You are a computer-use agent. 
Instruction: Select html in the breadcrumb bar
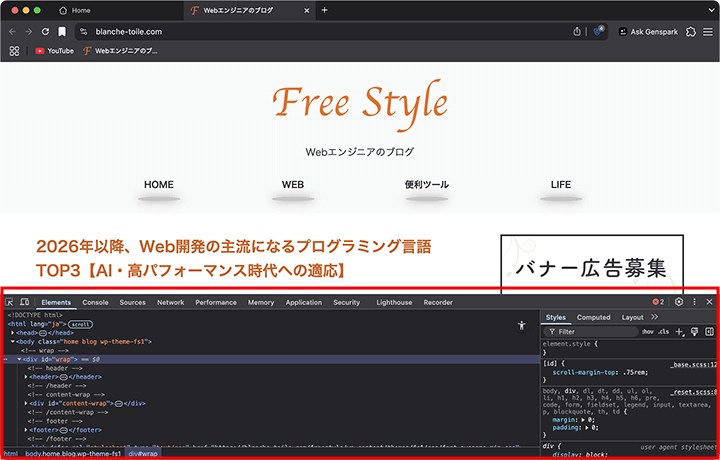pyautogui.click(x=11, y=454)
